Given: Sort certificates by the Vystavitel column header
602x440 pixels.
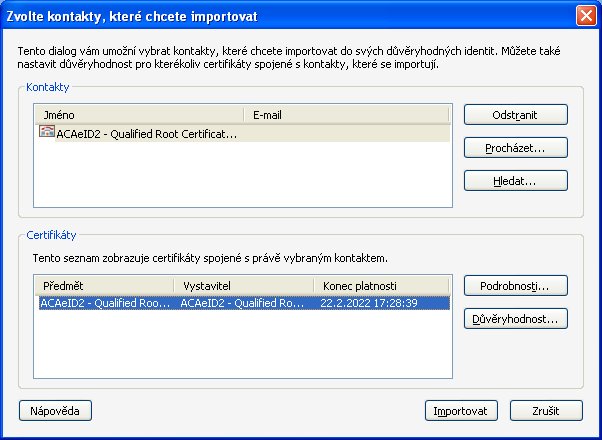Looking at the screenshot, I should 244,286.
